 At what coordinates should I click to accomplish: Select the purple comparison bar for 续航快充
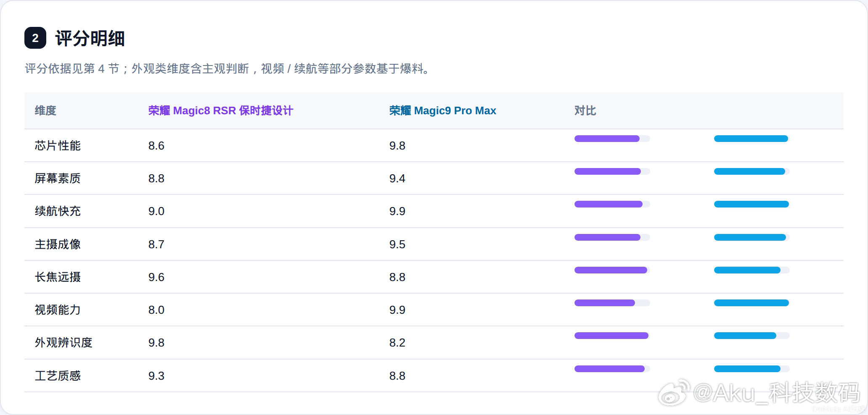609,204
